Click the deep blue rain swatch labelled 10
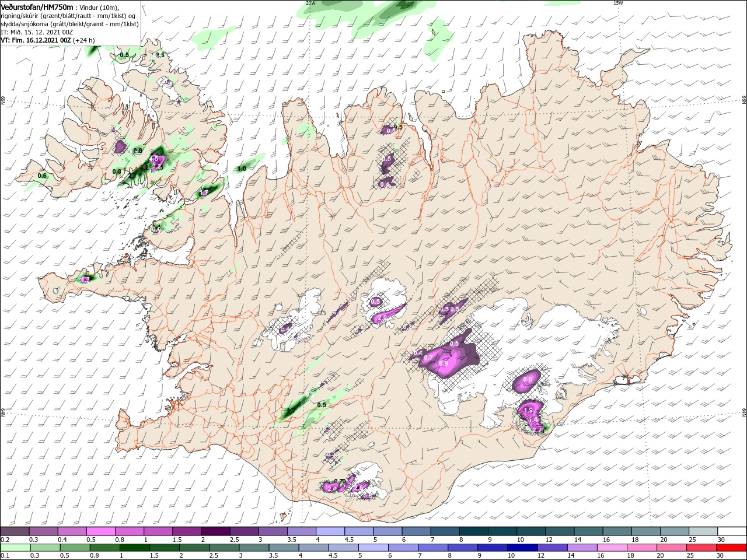 (522, 548)
